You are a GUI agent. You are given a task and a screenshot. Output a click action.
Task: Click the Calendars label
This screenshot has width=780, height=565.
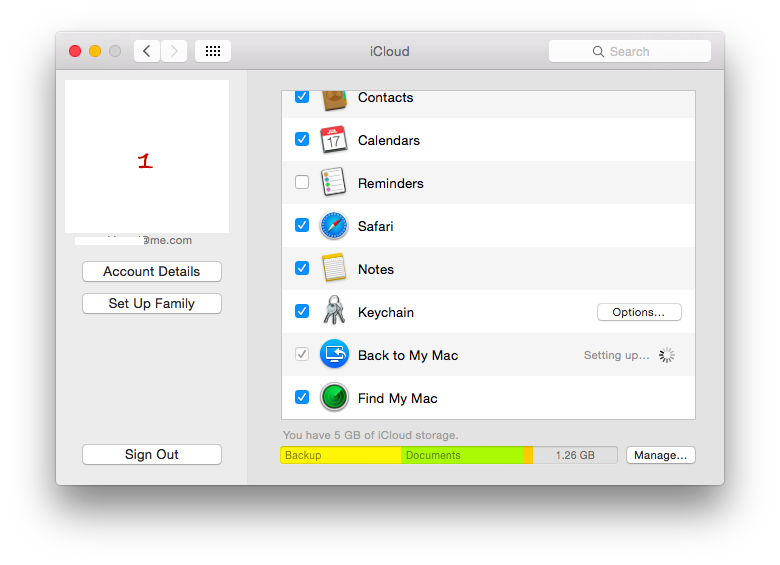tap(389, 140)
